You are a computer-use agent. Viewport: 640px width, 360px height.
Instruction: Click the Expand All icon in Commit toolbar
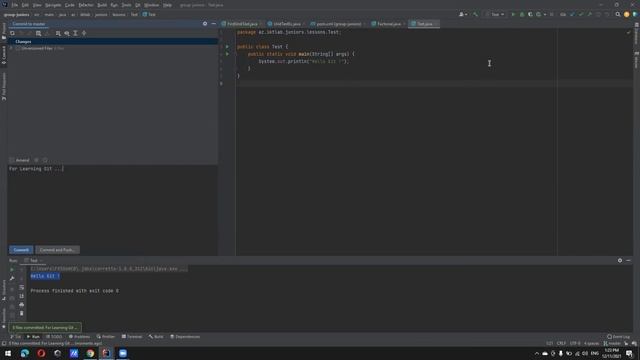(x=76, y=33)
